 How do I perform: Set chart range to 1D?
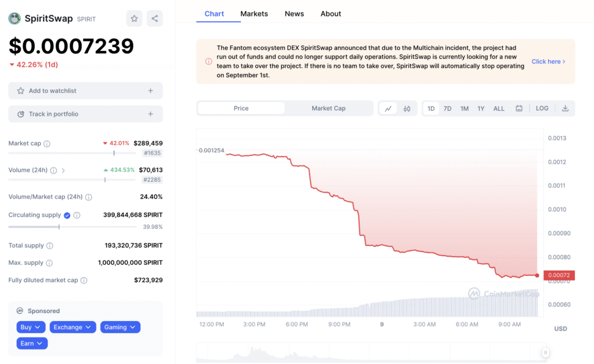pyautogui.click(x=431, y=108)
